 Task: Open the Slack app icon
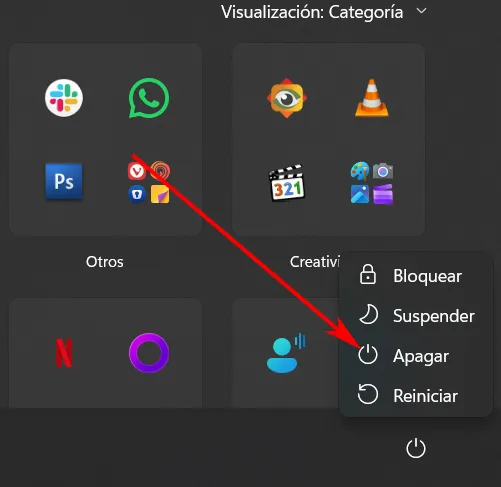(x=64, y=98)
